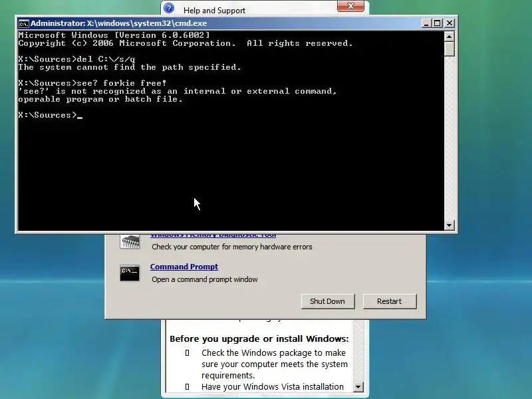The height and width of the screenshot is (399, 532).
Task: Click the Memory Diagnostic Tool chip icon
Action: (x=130, y=242)
